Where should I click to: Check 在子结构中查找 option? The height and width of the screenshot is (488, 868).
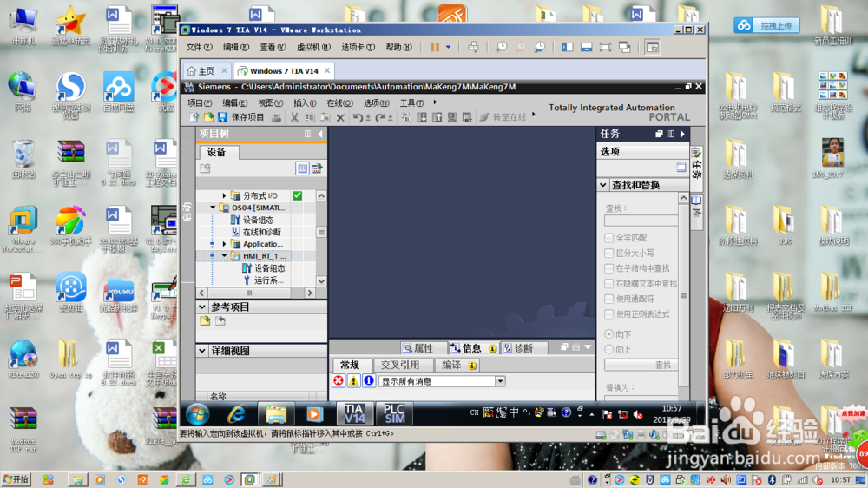tap(609, 268)
